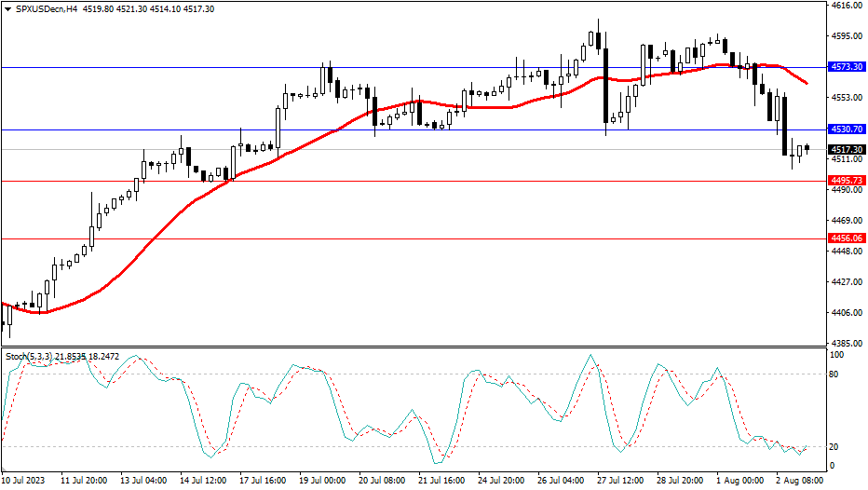Click the 2 Aug 08:00 time label
The width and height of the screenshot is (868, 490).
coord(798,481)
